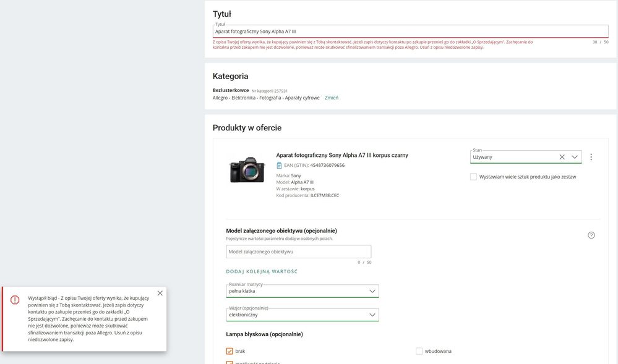Click the 'Produkty w ofercie' heading

(247, 128)
